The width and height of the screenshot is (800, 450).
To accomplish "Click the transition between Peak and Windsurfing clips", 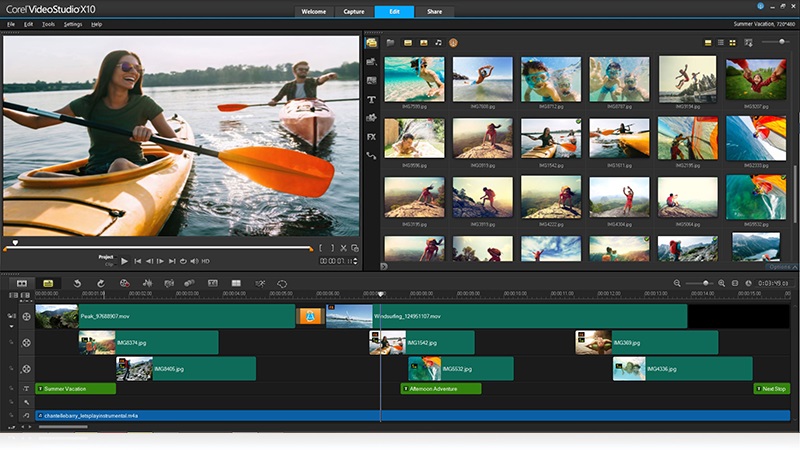I will pos(309,316).
